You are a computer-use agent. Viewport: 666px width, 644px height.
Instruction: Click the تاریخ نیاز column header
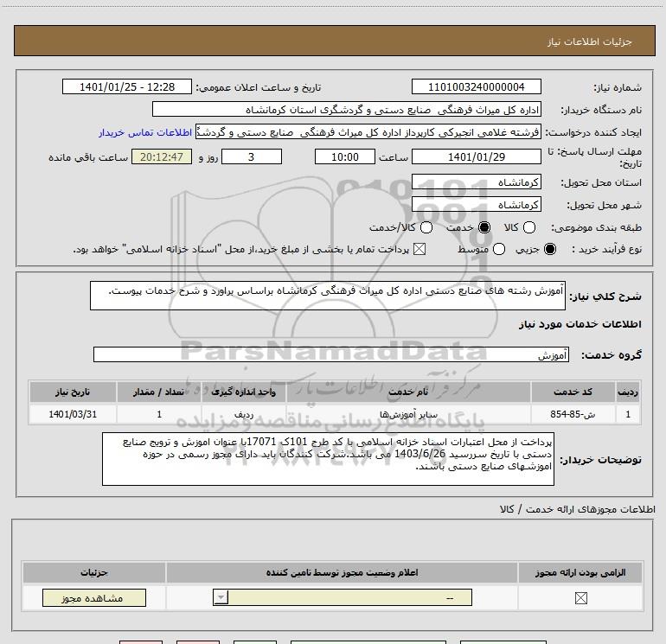(73, 392)
